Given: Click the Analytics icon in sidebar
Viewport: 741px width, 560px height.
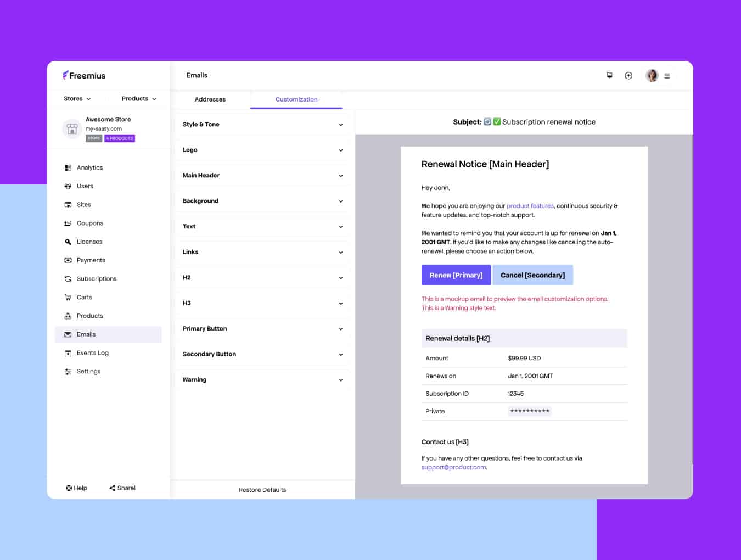Looking at the screenshot, I should (68, 168).
